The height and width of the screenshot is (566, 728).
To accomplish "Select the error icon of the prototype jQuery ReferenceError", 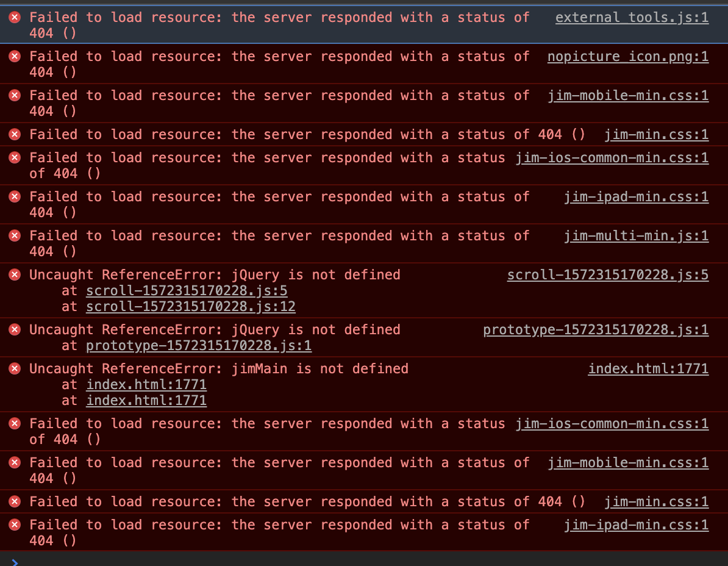I will coord(15,330).
